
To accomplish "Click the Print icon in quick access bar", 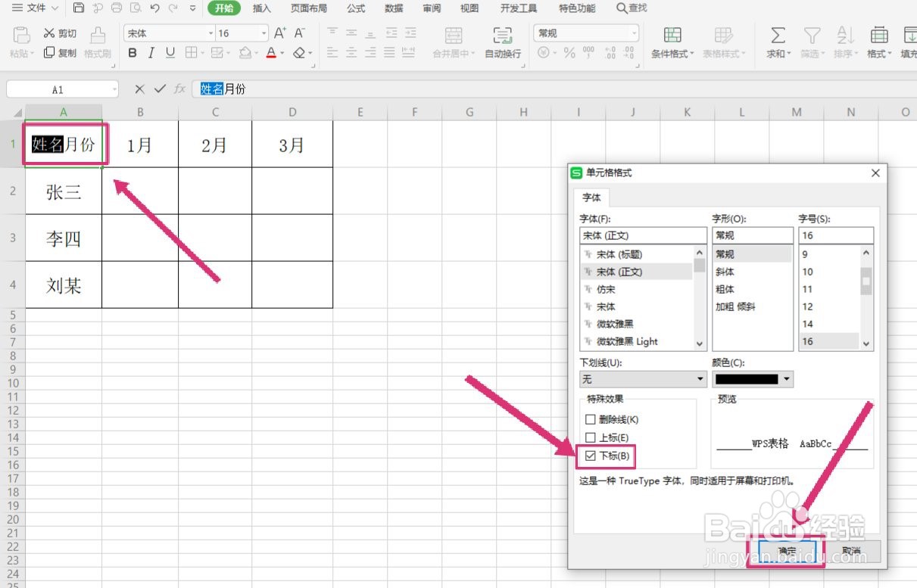I will point(116,8).
